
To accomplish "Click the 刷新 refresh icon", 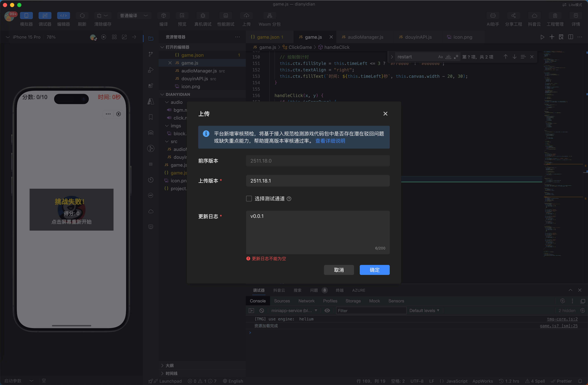I will click(82, 16).
